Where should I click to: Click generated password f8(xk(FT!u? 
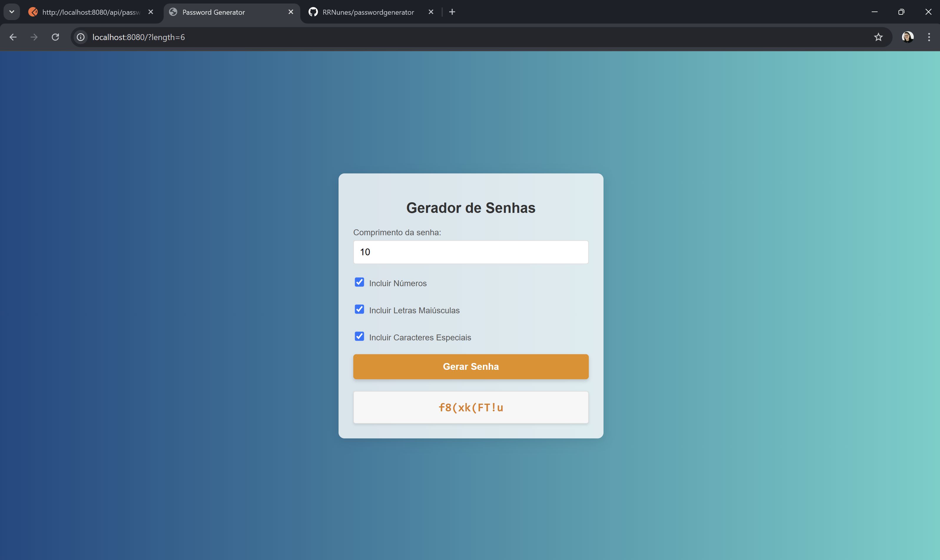[471, 407]
